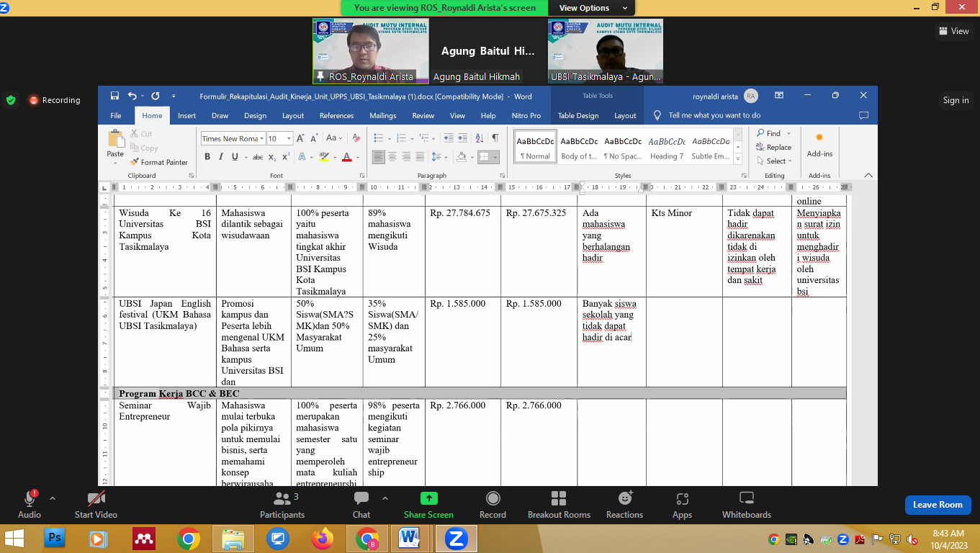Screen dimensions: 980x553
Task: Click Leave Room in Zoom
Action: (x=938, y=505)
